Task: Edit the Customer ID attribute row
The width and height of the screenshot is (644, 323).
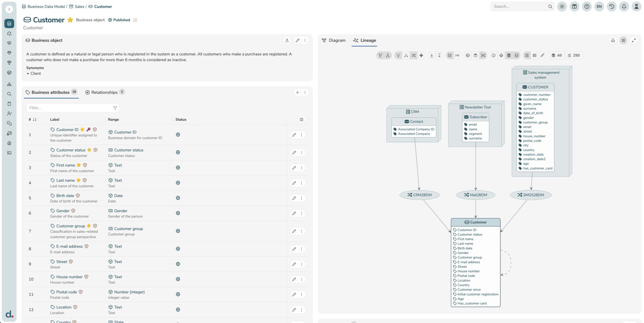Action: coord(294,135)
